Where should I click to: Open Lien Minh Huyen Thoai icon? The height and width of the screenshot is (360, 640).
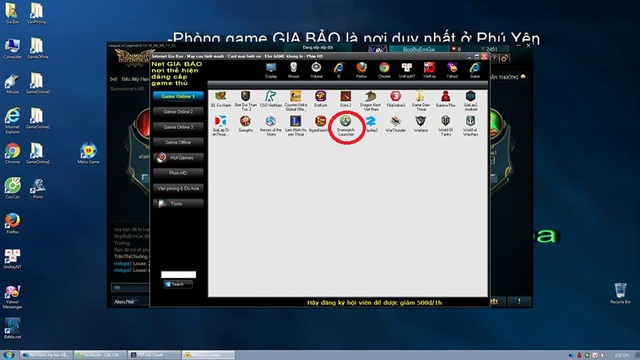pos(296,126)
